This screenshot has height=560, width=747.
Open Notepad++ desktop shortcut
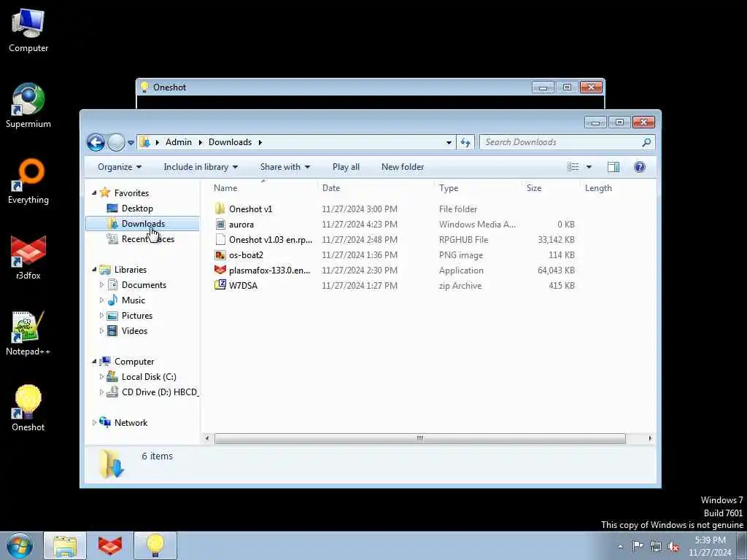coord(28,333)
